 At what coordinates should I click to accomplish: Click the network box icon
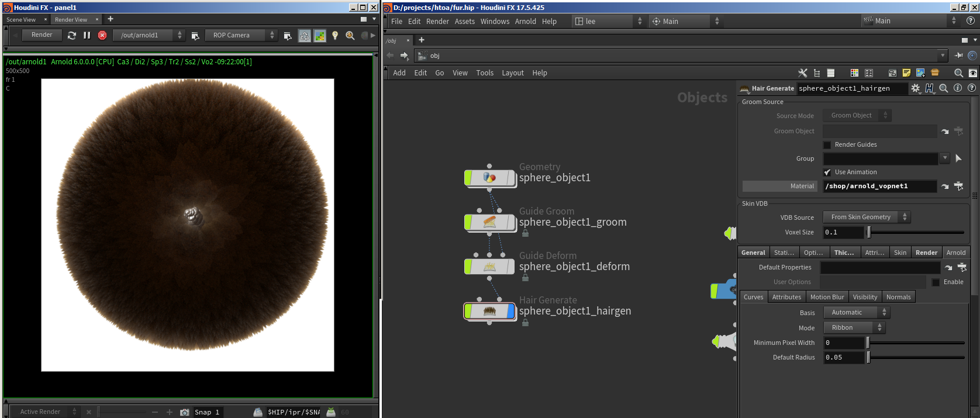[892, 73]
